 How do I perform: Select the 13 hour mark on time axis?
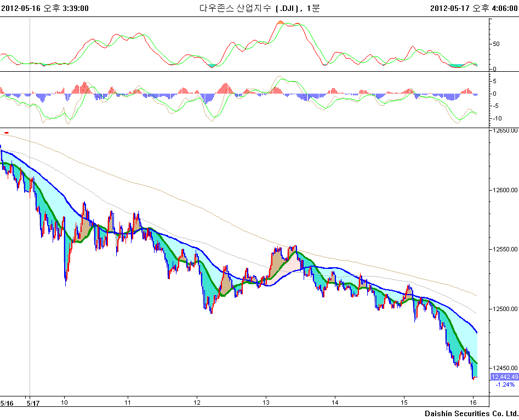265,403
